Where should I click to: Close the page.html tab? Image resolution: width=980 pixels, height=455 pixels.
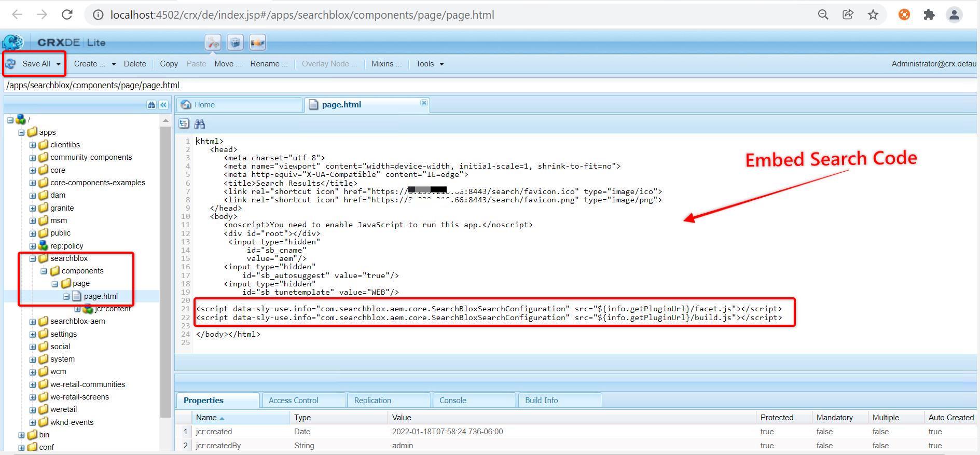(424, 103)
